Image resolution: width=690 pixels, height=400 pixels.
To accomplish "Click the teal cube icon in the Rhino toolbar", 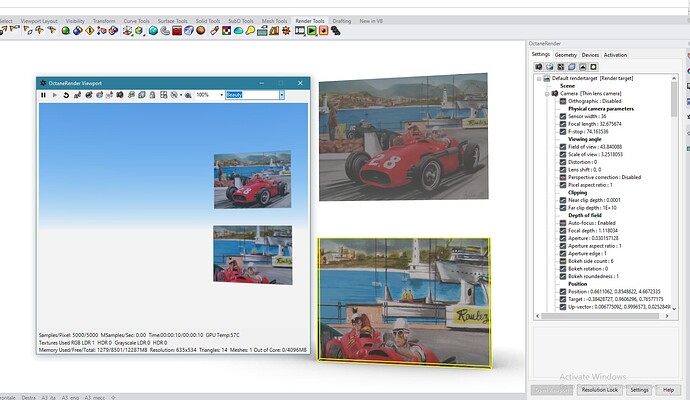I will coord(153,31).
